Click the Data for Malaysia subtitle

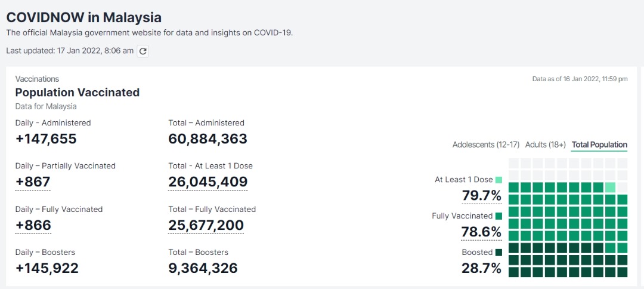(46, 106)
